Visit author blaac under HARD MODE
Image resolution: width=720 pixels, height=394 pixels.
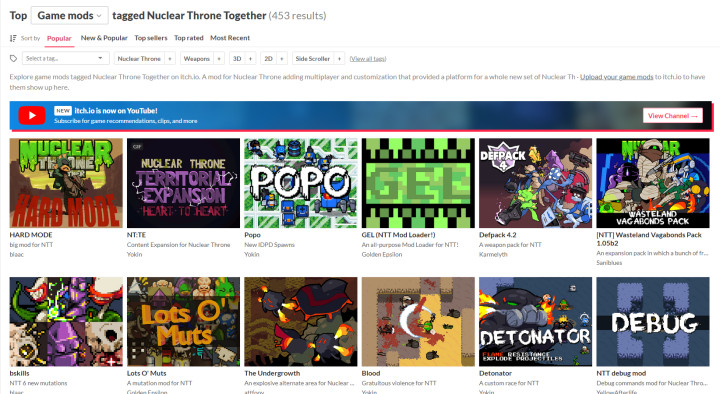[17, 254]
